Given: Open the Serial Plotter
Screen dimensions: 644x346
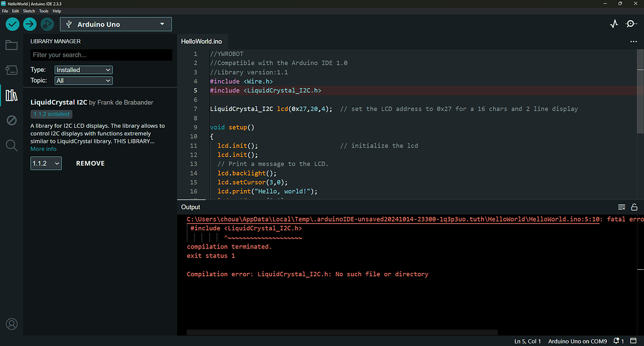Looking at the screenshot, I should tap(614, 24).
